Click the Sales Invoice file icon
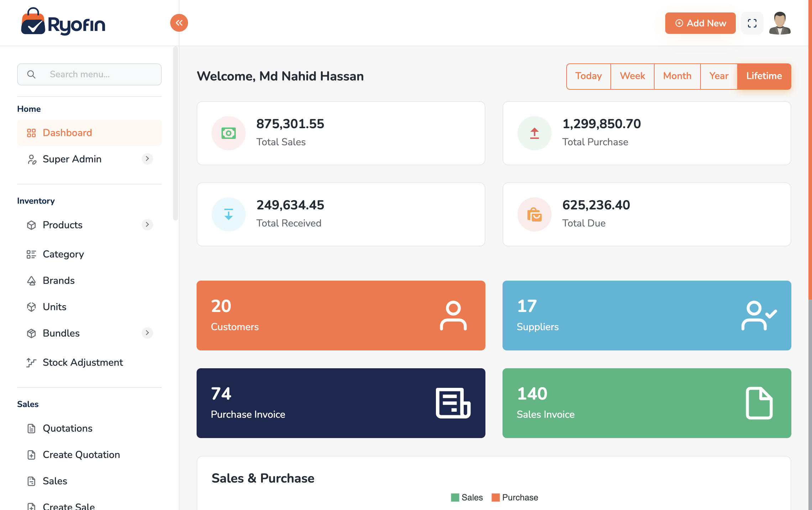The width and height of the screenshot is (812, 510). [x=759, y=403]
